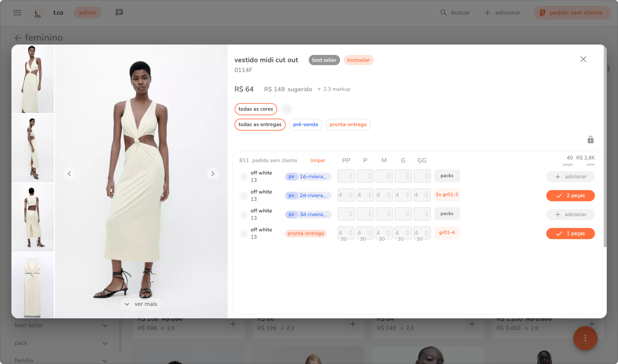Image resolution: width=618 pixels, height=364 pixels.
Task: Select radio for 2d-riviera off white row
Action: (x=243, y=196)
